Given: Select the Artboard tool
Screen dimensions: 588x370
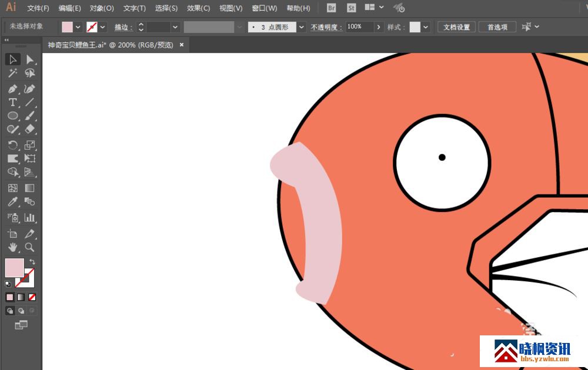Looking at the screenshot, I should (13, 234).
